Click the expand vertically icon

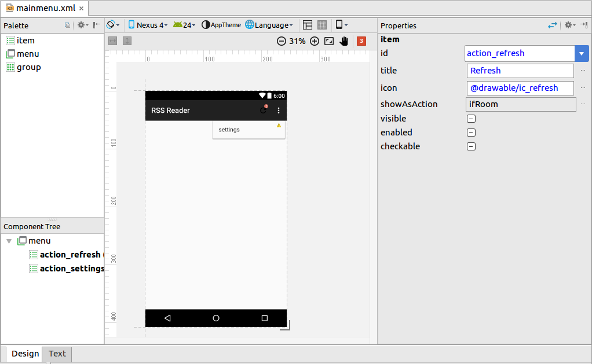[x=127, y=41]
